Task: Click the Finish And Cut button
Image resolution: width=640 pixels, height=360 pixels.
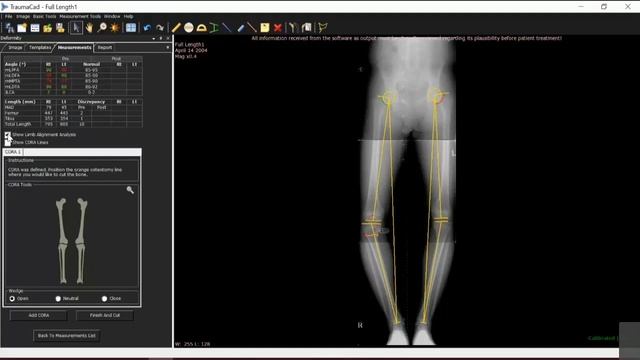Action: coord(104,315)
